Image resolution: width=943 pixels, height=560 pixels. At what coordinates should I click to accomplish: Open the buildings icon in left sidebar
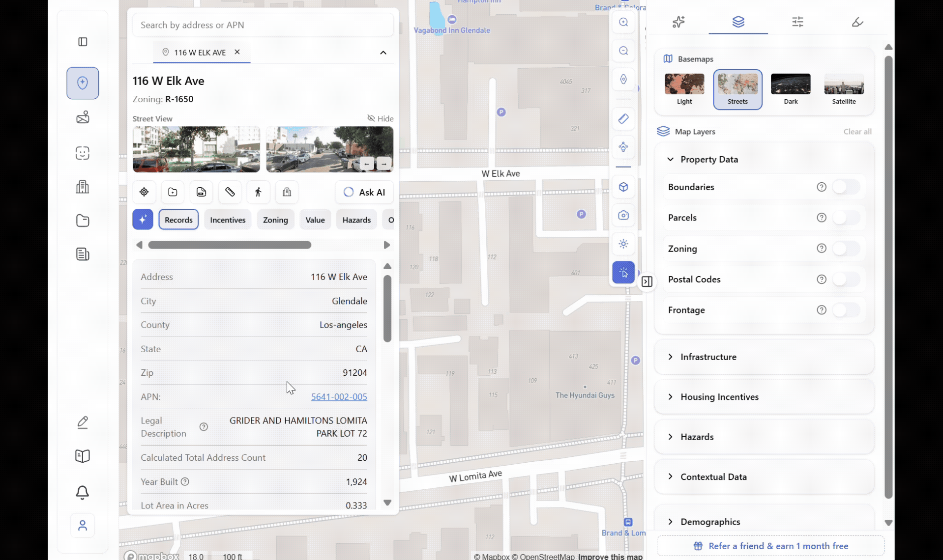(x=83, y=187)
